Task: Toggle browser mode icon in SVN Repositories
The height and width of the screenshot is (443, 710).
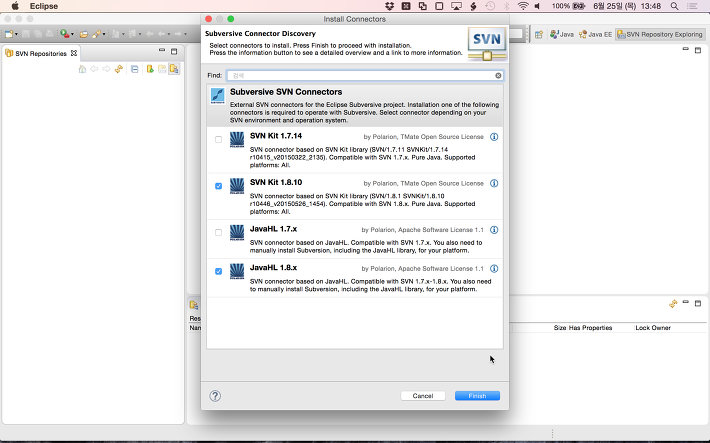Action: point(174,69)
